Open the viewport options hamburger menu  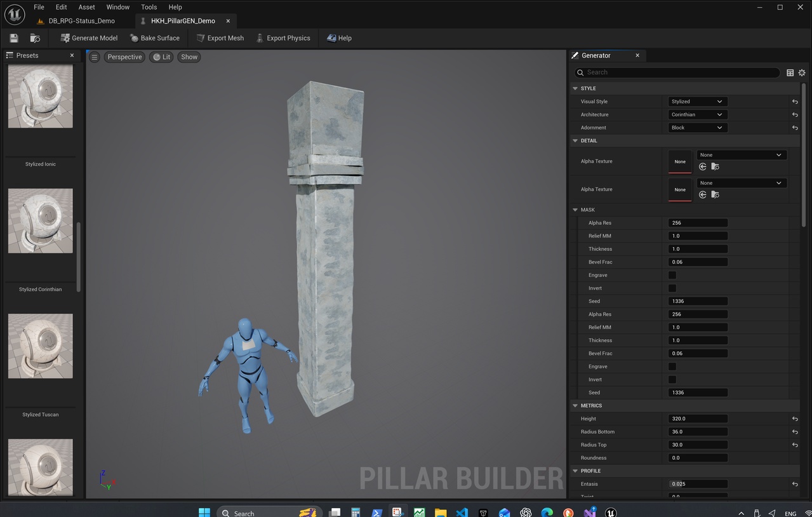[94, 57]
